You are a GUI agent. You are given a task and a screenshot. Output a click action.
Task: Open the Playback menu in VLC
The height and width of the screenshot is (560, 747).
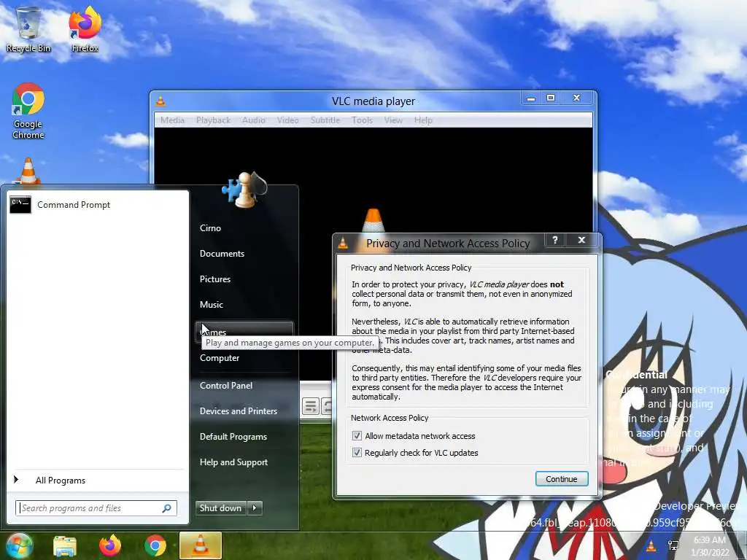click(x=213, y=120)
